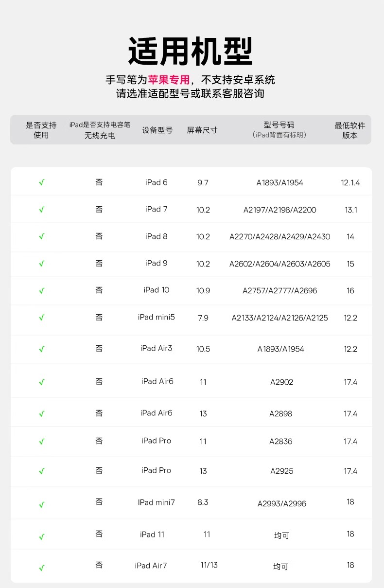Select the iPad 8 device name
This screenshot has height=588, width=384.
coord(156,236)
